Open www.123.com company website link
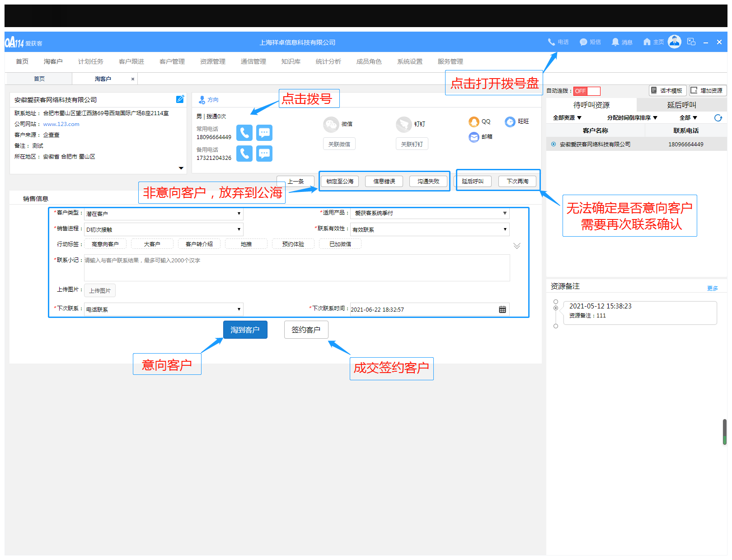Image resolution: width=732 pixels, height=560 pixels. [x=61, y=124]
